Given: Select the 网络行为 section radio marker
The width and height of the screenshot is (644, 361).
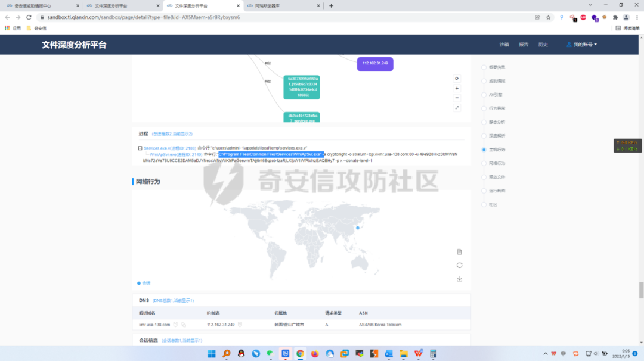Looking at the screenshot, I should click(484, 163).
